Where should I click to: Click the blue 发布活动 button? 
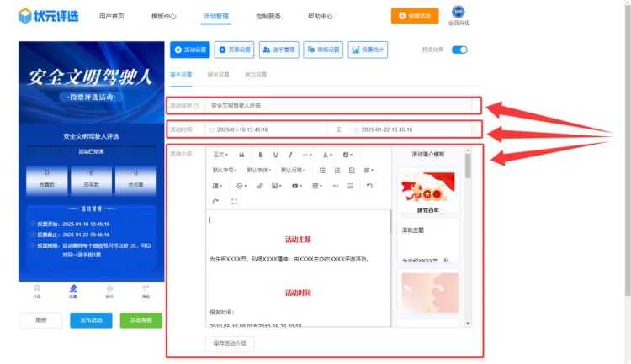(x=91, y=320)
